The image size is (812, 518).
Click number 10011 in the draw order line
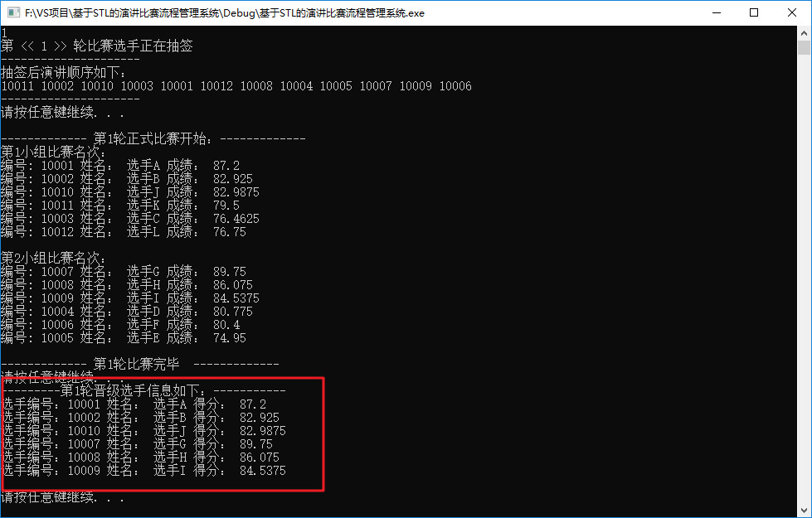(17, 86)
